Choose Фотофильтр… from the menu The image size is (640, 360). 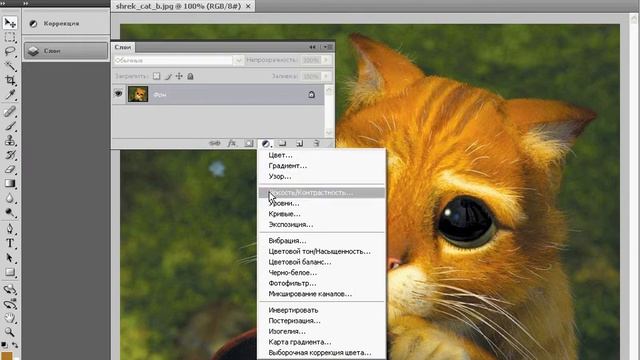click(x=292, y=283)
